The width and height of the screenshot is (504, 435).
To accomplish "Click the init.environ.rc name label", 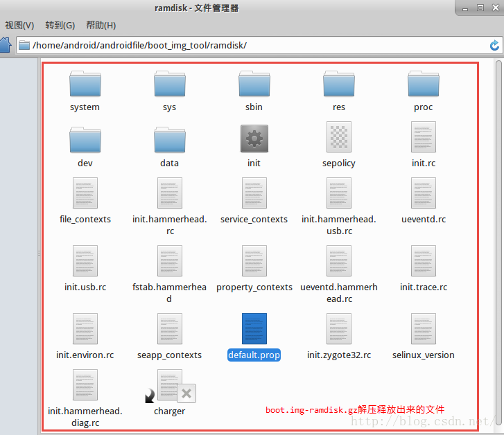I will (x=85, y=355).
